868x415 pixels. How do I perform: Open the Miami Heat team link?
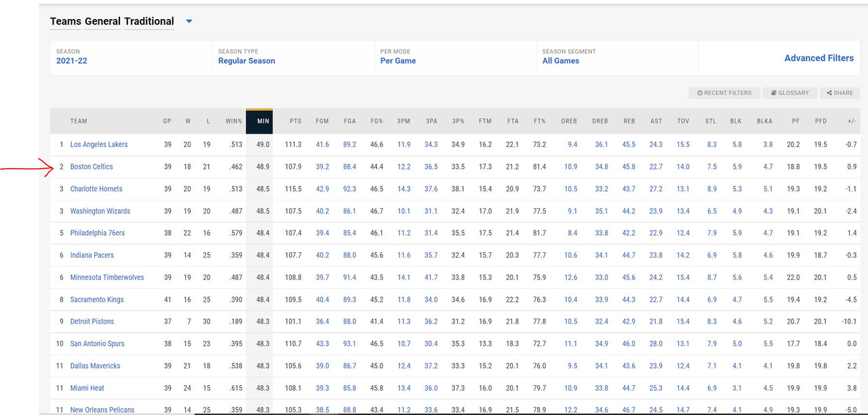click(87, 388)
